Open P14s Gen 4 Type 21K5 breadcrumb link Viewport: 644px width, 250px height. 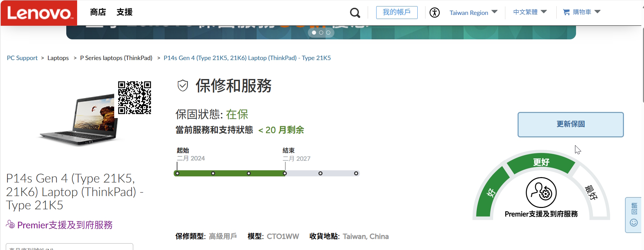pos(247,58)
